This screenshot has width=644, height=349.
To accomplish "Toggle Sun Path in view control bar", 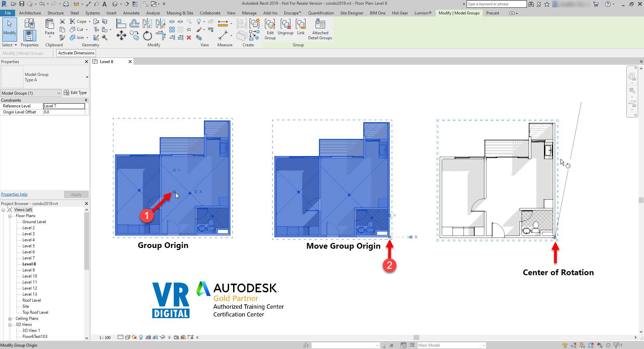I will coord(134,337).
